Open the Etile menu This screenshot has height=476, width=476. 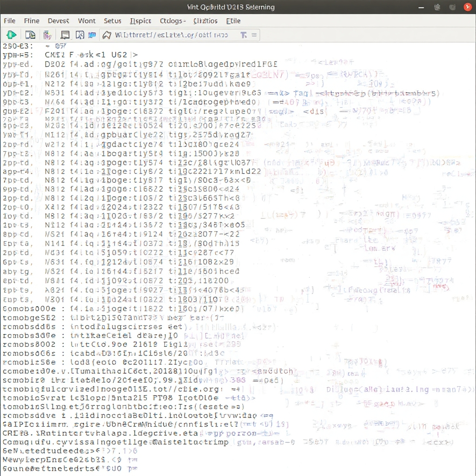[233, 20]
